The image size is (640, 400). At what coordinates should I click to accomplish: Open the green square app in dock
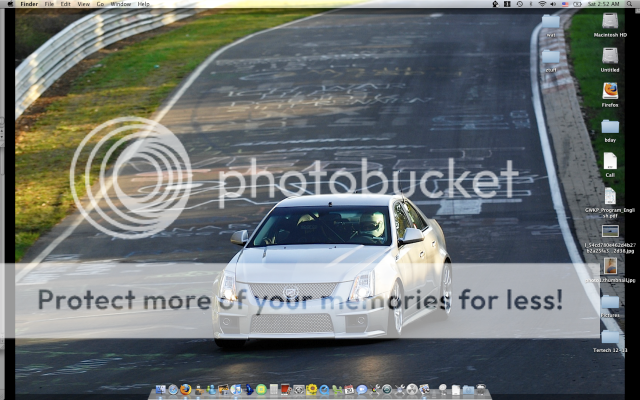(261, 389)
